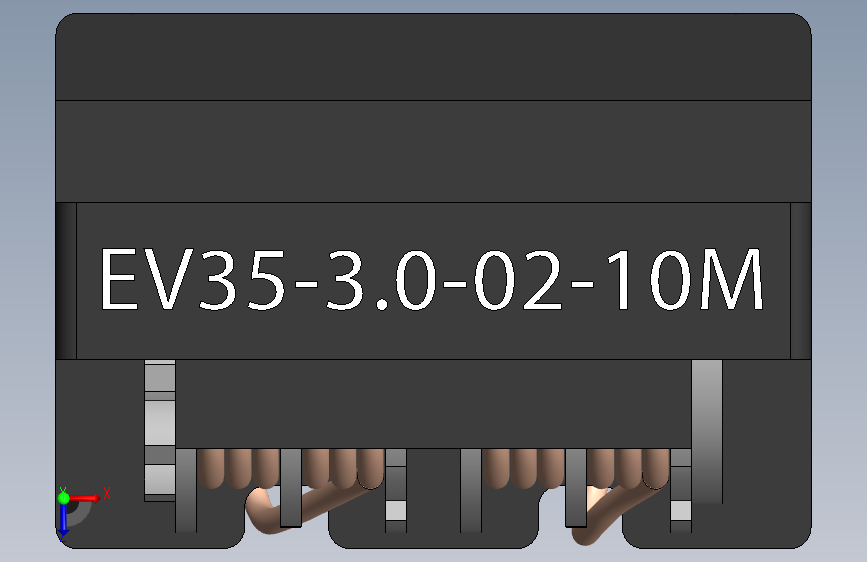The width and height of the screenshot is (867, 562).
Task: Click the green Y-axis origin dot
Action: [x=64, y=498]
